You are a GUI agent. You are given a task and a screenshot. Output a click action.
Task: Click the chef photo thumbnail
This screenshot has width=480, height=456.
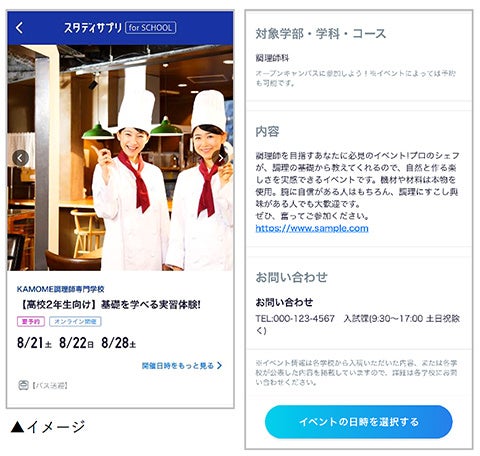pos(120,158)
